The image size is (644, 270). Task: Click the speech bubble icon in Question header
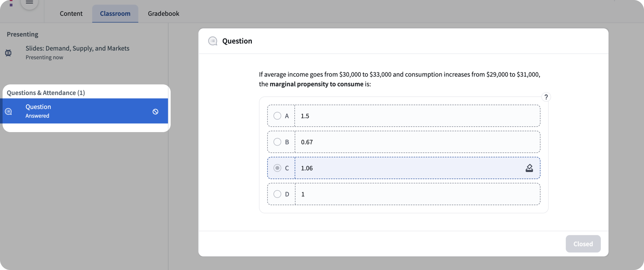(213, 41)
